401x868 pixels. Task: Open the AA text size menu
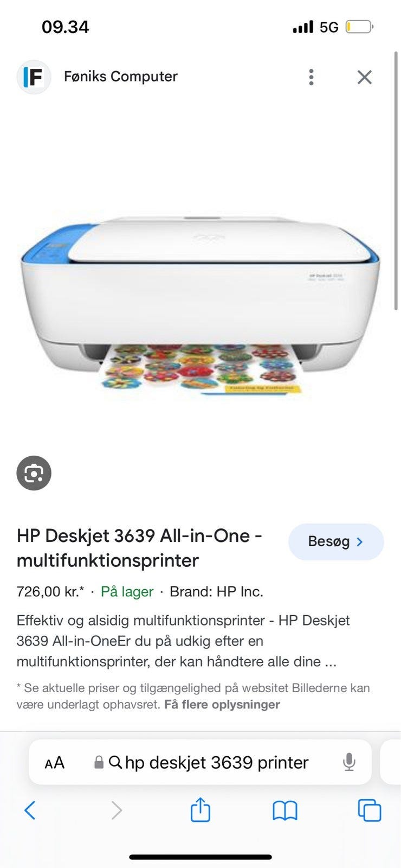[x=54, y=763]
